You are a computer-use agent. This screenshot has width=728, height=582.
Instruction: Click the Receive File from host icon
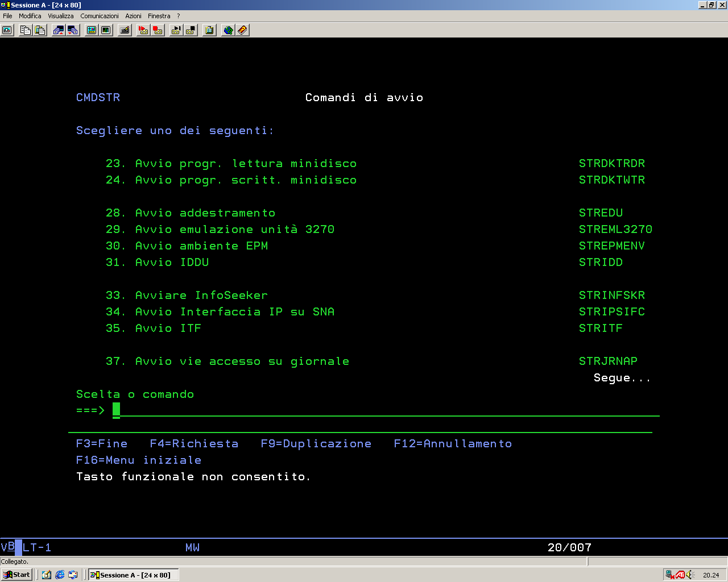pyautogui.click(x=73, y=30)
